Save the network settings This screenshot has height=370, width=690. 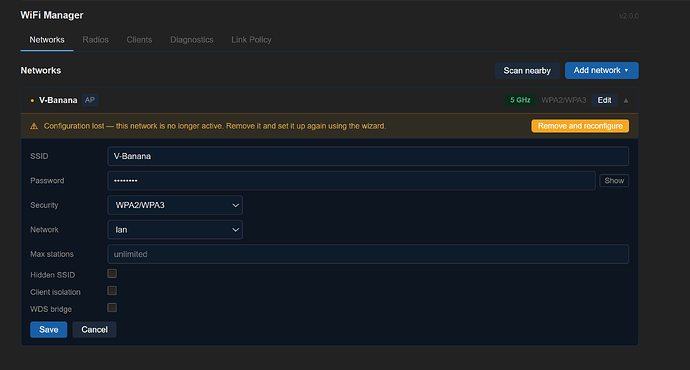click(48, 330)
